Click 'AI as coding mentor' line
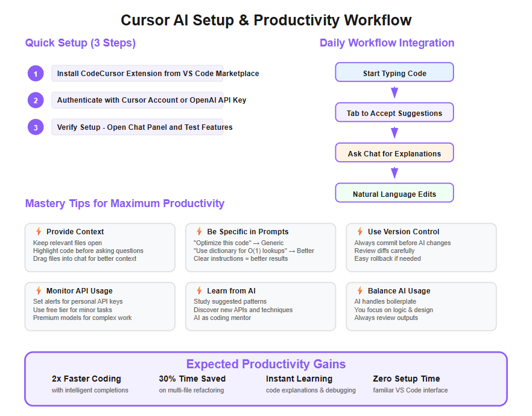Screen dimensions: 532x416 pos(222,318)
